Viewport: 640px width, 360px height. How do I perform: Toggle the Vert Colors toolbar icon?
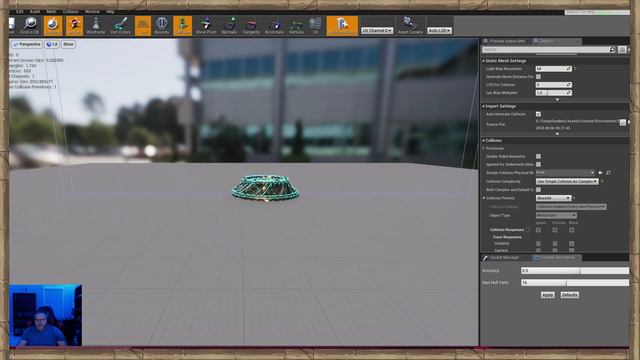(120, 25)
